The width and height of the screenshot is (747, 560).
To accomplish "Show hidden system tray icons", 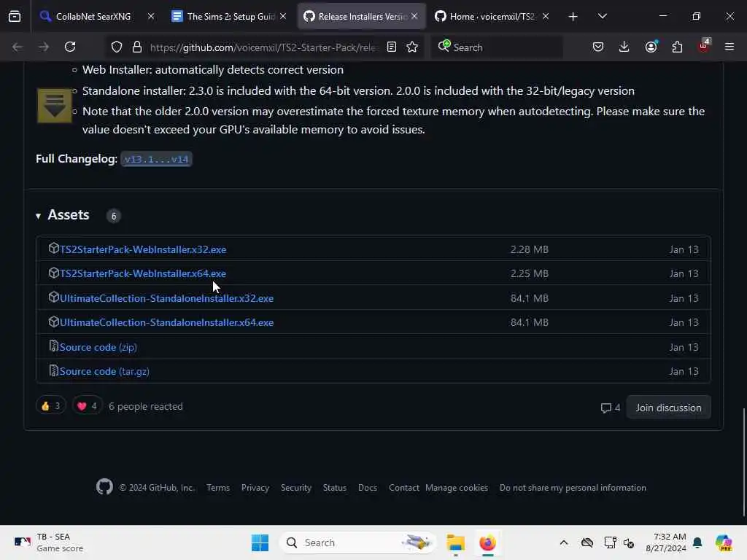I will point(564,542).
